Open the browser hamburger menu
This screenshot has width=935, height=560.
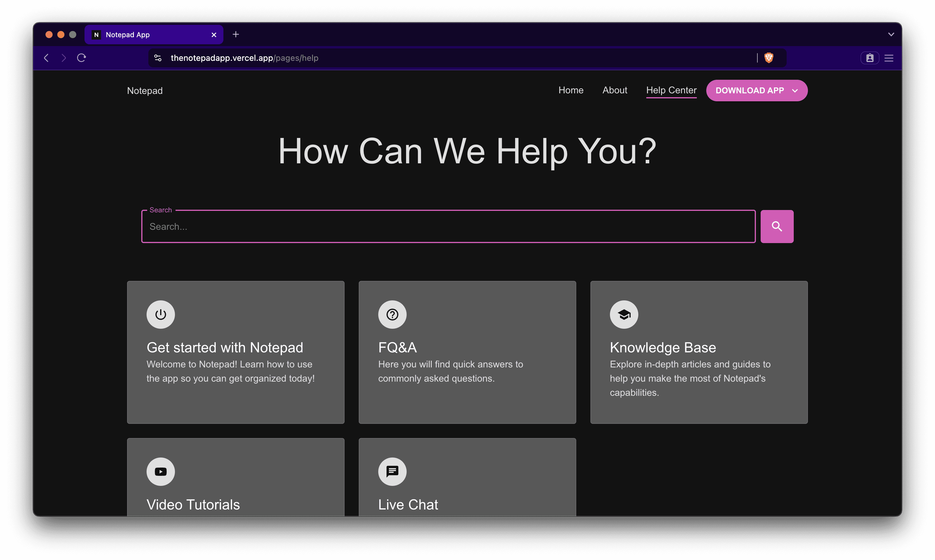(x=889, y=58)
